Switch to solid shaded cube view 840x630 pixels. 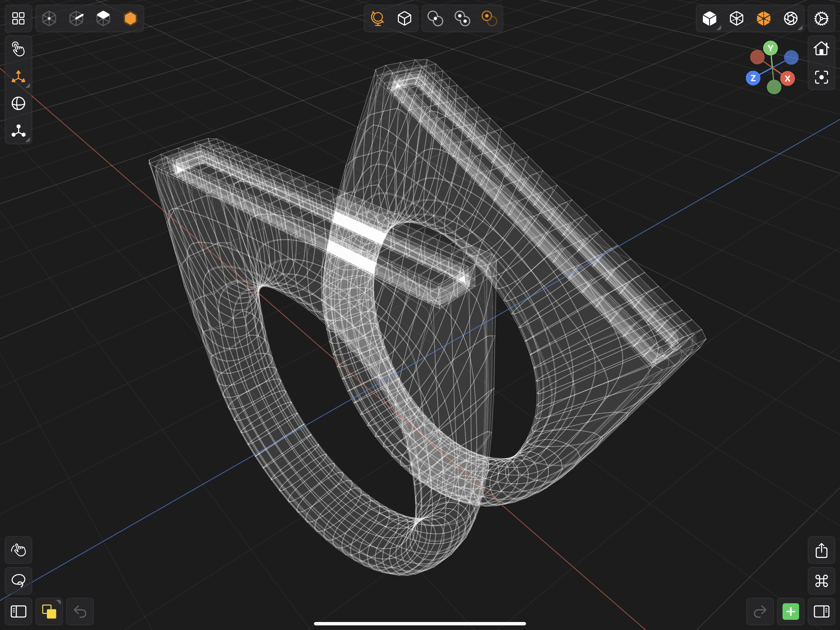709,18
